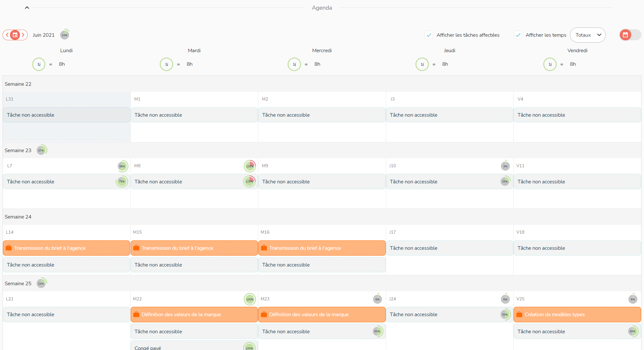
Task: Go to the previous month arrow
Action: (x=7, y=35)
